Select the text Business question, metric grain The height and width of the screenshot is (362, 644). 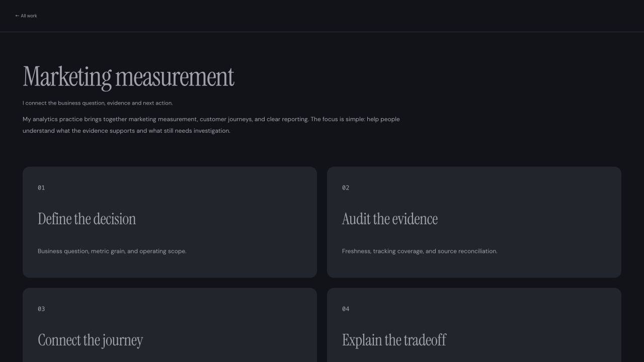[81, 251]
